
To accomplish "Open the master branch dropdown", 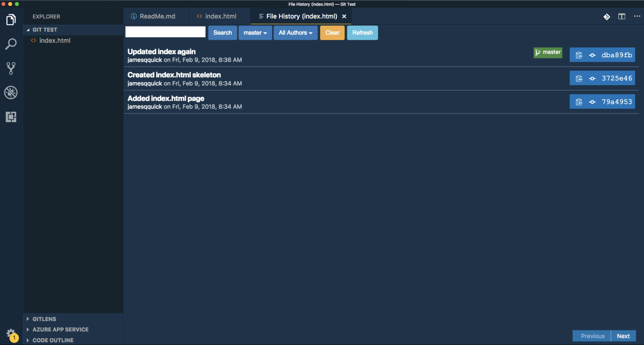I will point(254,32).
